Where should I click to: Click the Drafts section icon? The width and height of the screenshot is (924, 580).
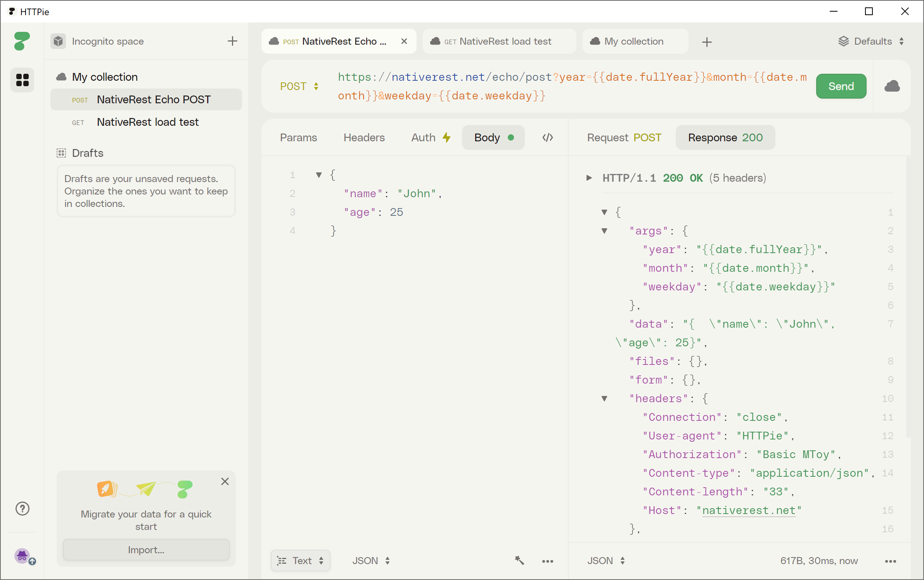tap(61, 153)
